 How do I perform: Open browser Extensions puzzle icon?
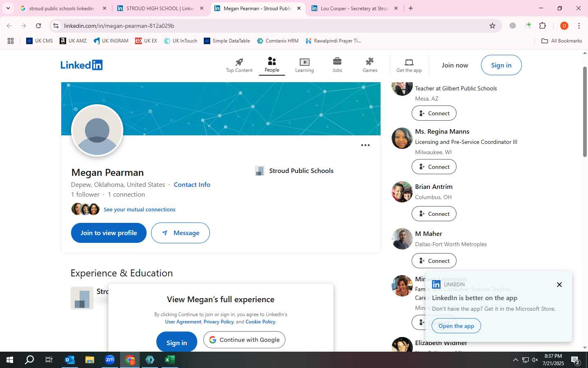coord(543,26)
